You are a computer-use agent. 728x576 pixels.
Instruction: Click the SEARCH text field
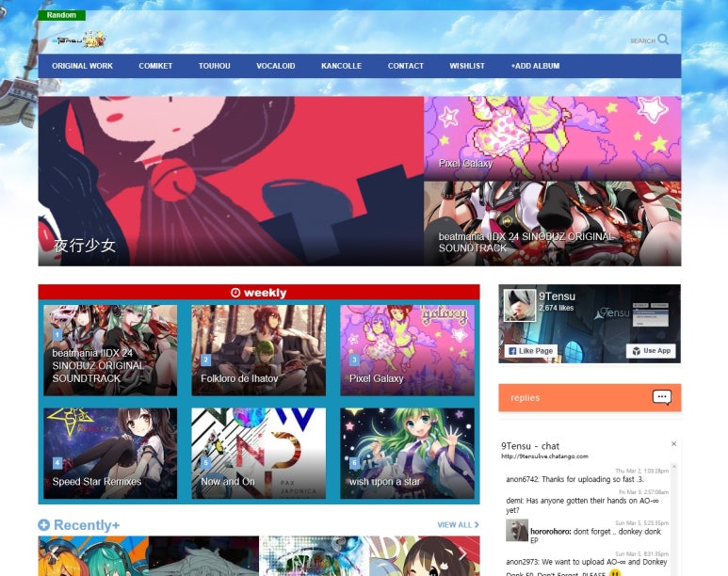642,40
